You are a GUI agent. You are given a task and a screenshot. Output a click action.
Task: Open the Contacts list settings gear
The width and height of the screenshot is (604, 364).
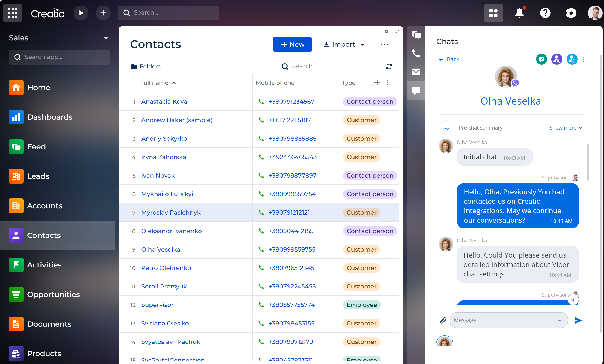[x=386, y=31]
